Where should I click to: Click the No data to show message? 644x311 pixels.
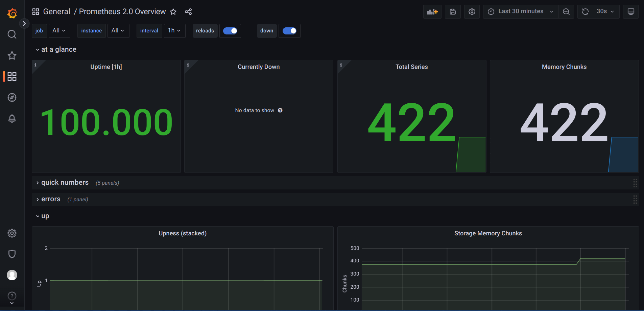(255, 110)
